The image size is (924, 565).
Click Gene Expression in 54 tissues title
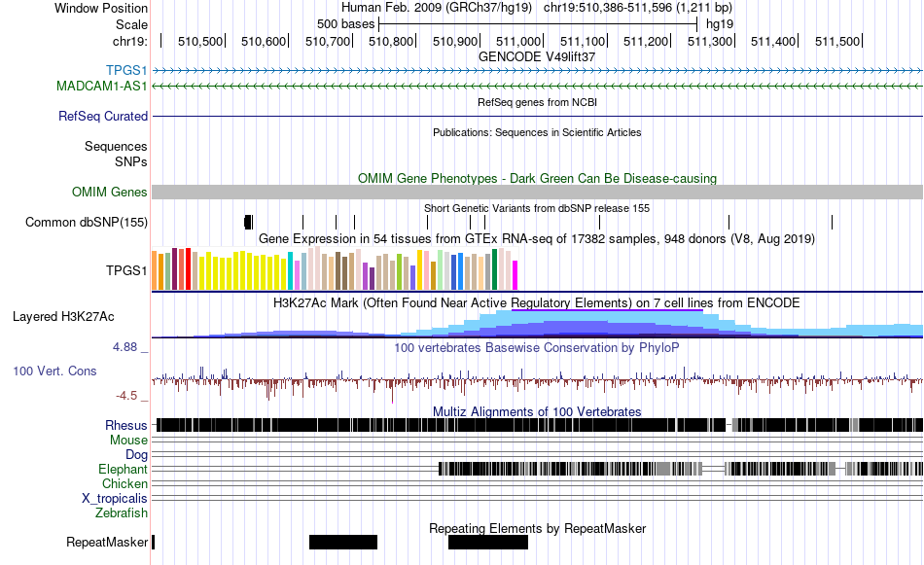(x=537, y=238)
